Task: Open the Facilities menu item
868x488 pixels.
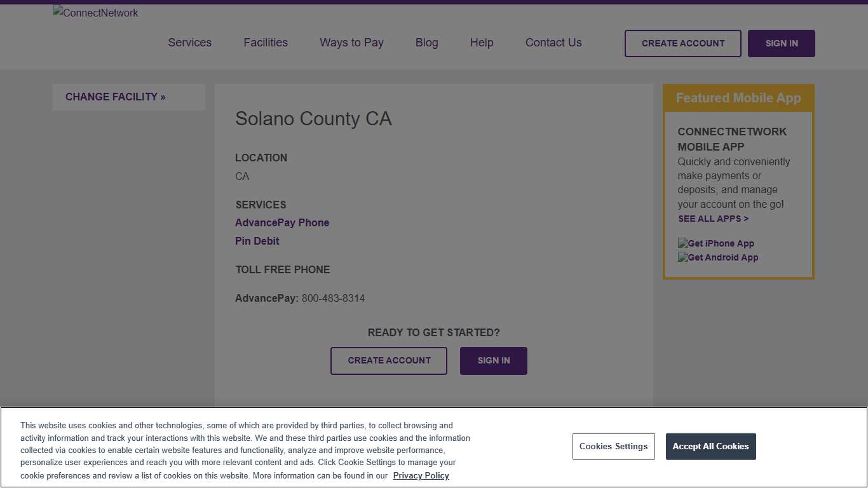Action: click(x=265, y=43)
